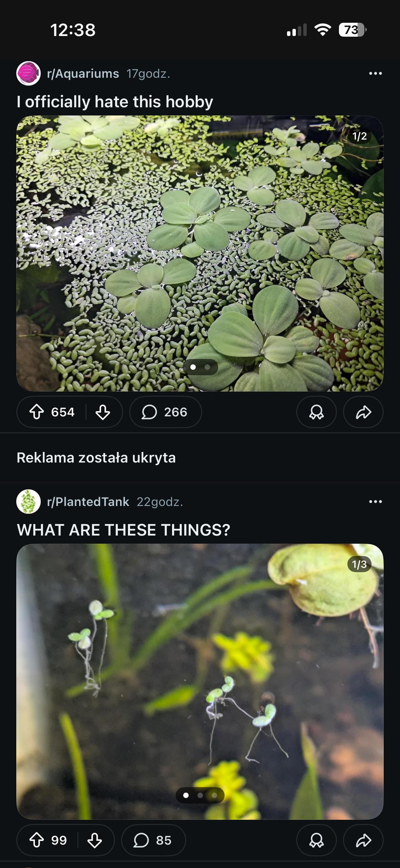Open the 85 comments on r/PlantedTank post
This screenshot has width=400, height=868.
pyautogui.click(x=153, y=840)
